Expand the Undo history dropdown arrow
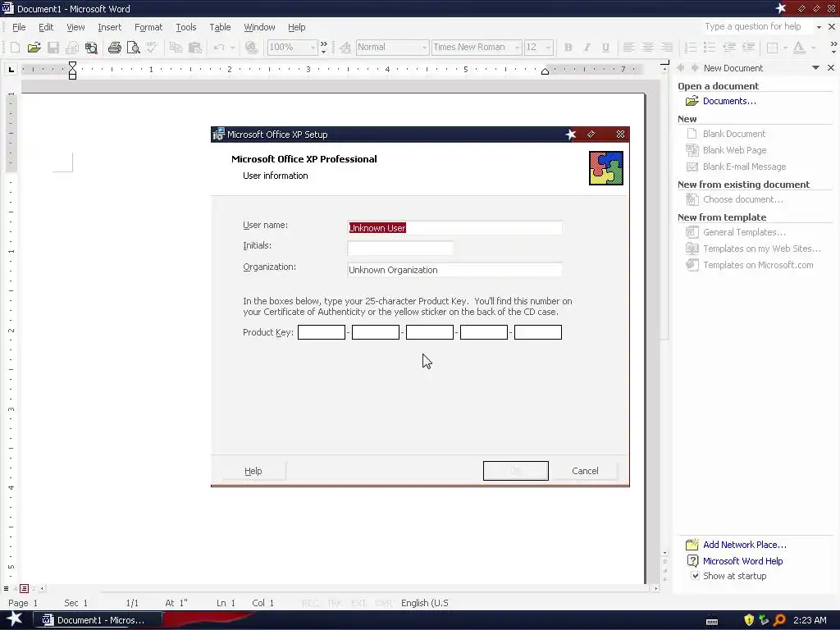 232,48
